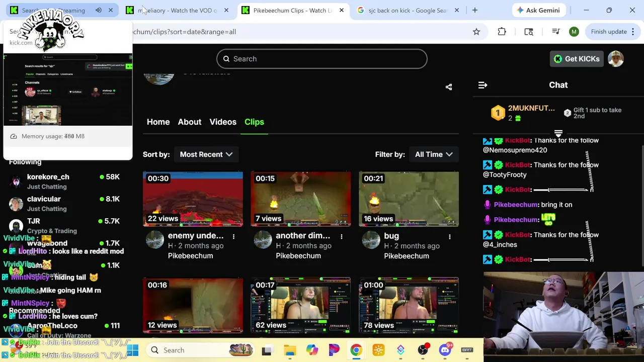Open the Chrome extensions puzzle icon

pos(502,32)
